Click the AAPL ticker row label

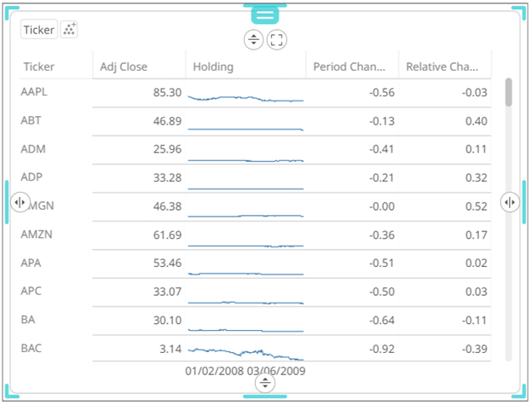pos(34,92)
